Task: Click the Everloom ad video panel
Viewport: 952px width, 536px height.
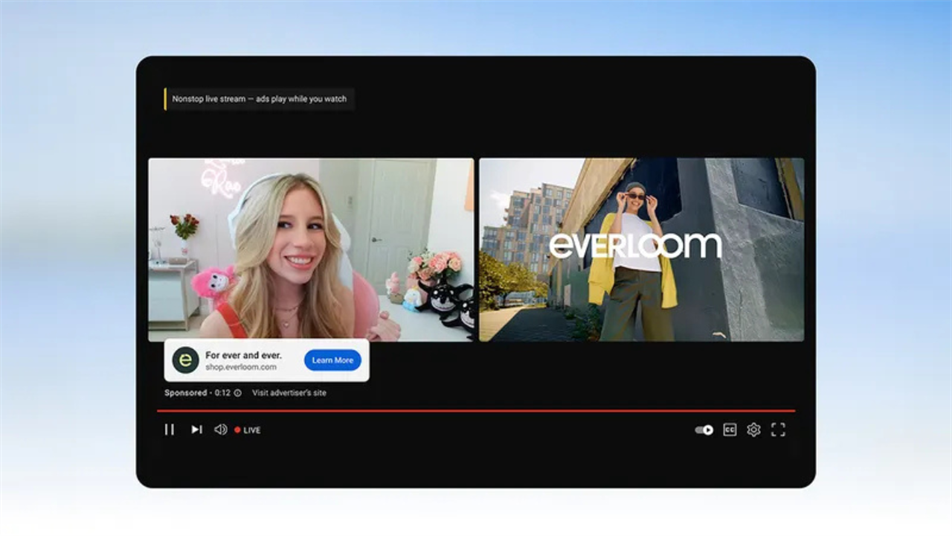Action: [641, 249]
